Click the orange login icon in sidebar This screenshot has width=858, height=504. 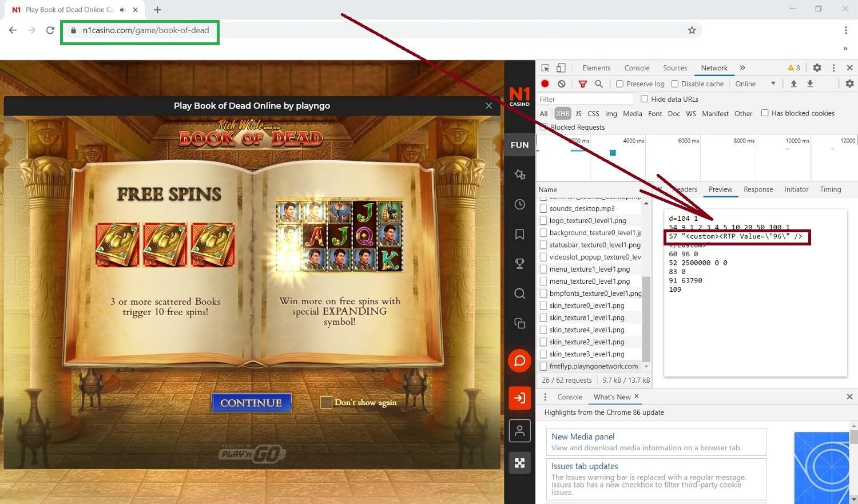coord(519,398)
